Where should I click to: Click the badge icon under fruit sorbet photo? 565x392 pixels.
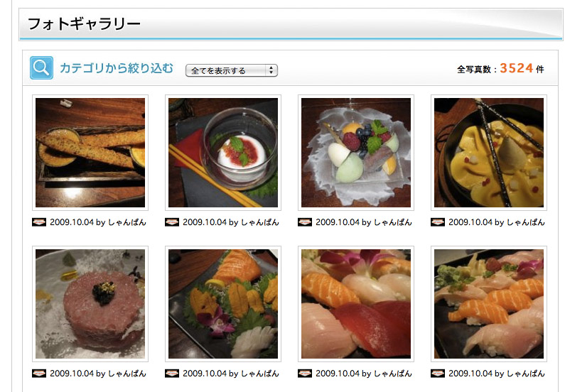(x=305, y=222)
